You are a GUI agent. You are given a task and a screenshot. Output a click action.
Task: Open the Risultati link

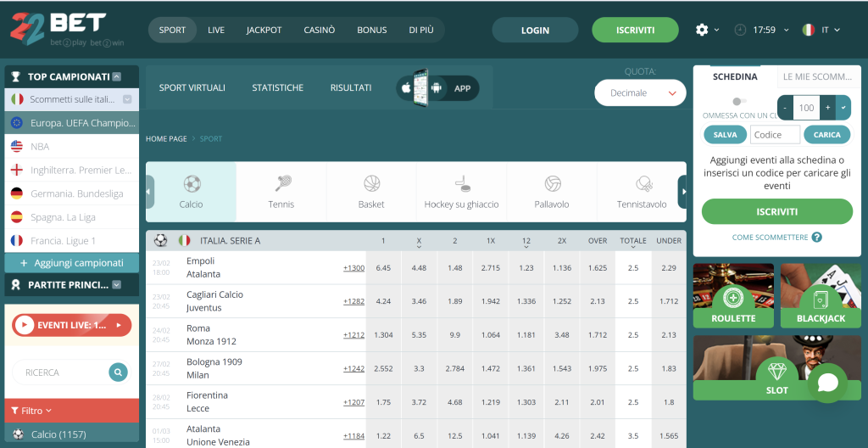[351, 87]
